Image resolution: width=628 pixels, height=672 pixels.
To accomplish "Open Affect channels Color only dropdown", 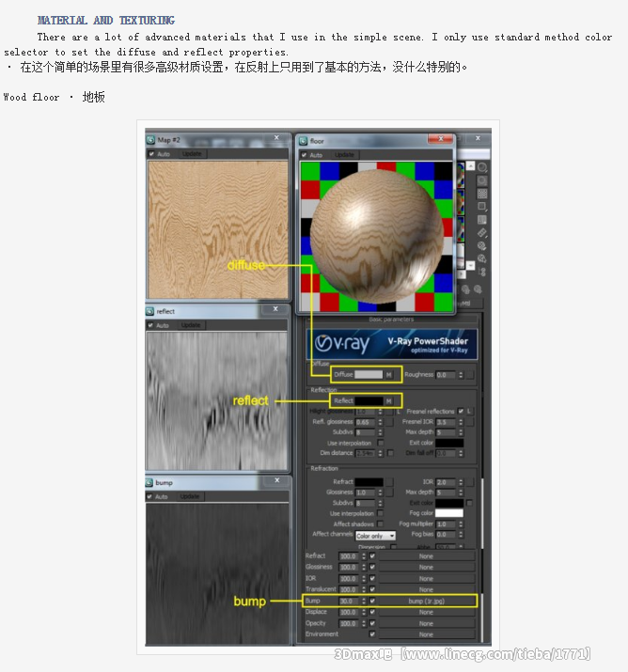I will click(x=375, y=536).
